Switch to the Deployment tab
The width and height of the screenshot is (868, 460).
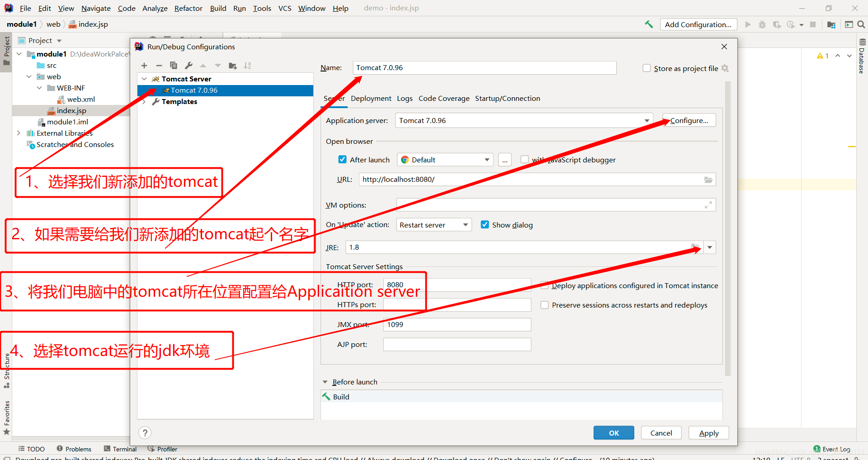tap(371, 99)
